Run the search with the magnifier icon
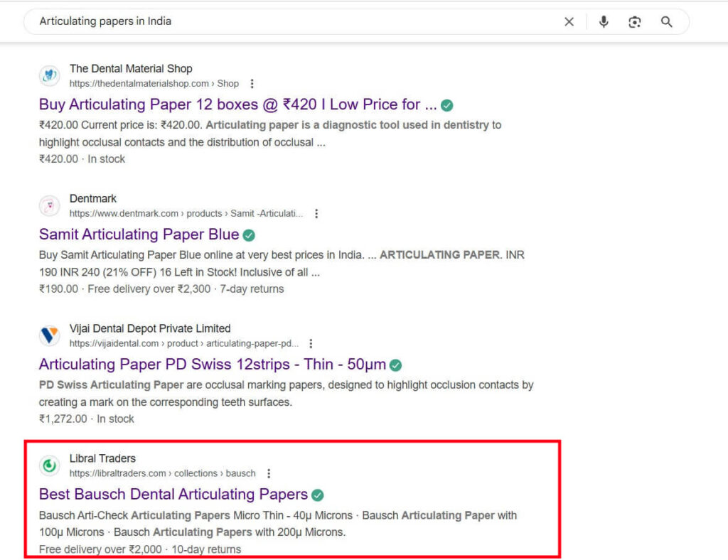This screenshot has width=728, height=560. coord(667,22)
